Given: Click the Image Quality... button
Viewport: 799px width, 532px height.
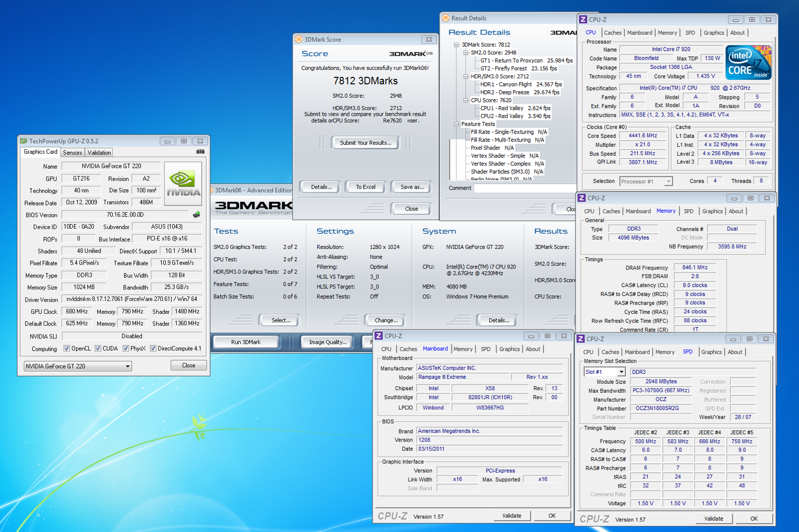Looking at the screenshot, I should pyautogui.click(x=328, y=342).
